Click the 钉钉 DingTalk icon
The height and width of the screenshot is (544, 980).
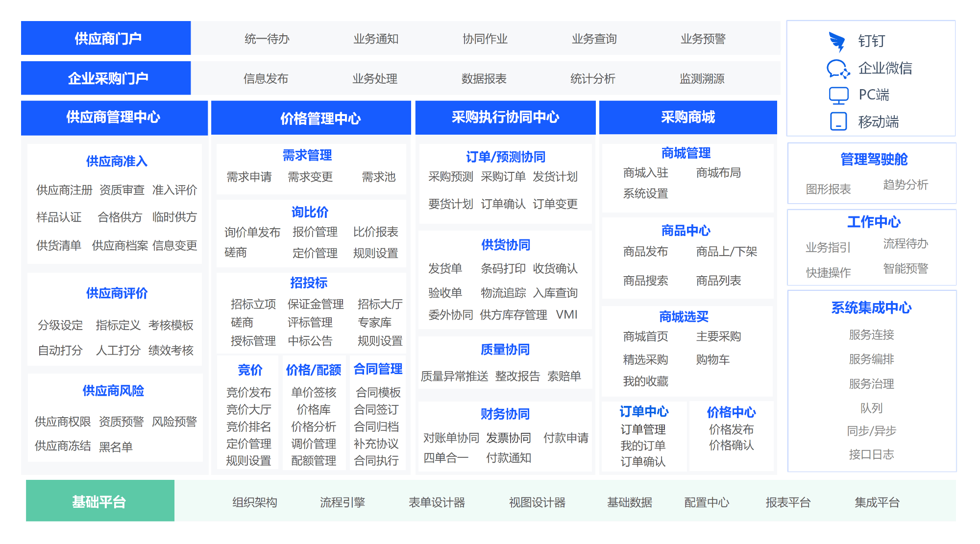(x=837, y=41)
